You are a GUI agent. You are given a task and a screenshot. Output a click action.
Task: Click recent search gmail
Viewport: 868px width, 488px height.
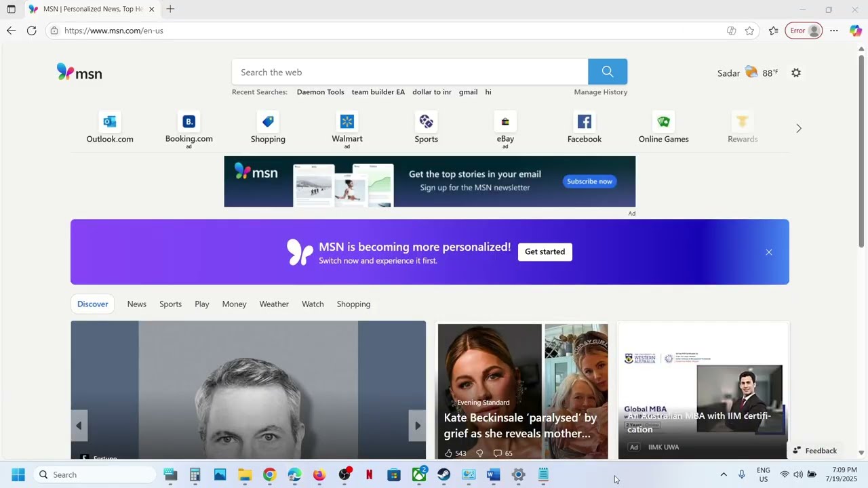(x=469, y=92)
